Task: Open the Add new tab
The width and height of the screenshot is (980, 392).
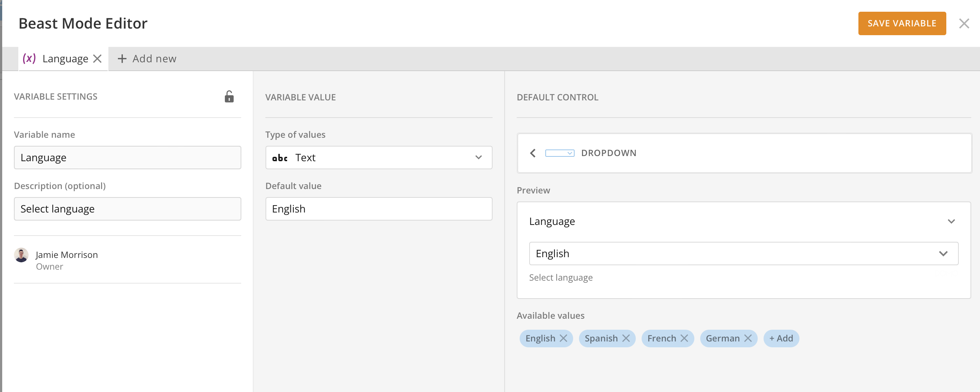Action: pos(147,59)
